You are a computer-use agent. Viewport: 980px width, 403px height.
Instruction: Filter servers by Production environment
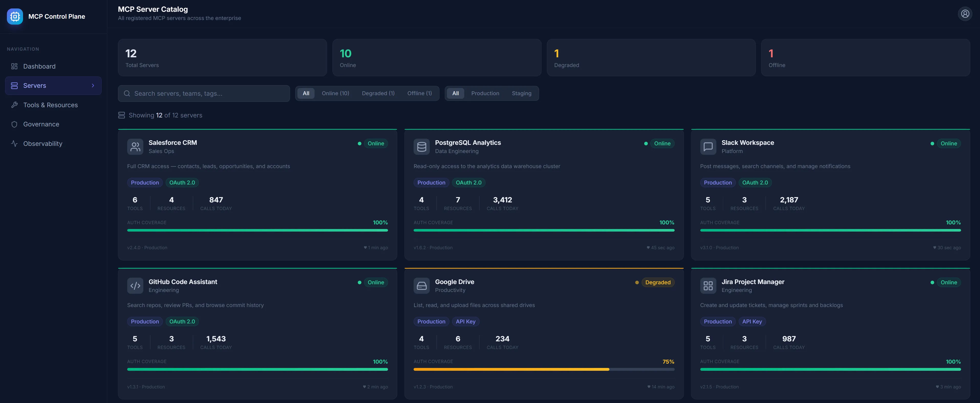click(485, 94)
